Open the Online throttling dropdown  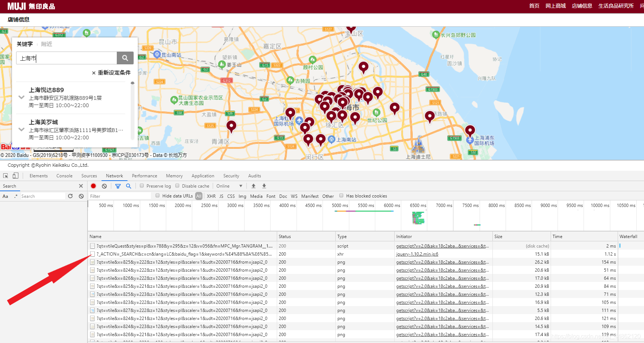pos(229,186)
